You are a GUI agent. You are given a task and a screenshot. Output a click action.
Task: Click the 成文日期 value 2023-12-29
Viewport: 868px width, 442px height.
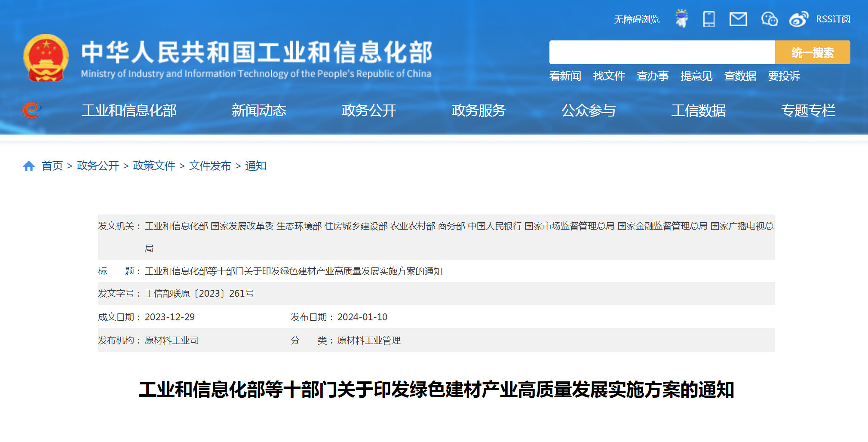170,317
